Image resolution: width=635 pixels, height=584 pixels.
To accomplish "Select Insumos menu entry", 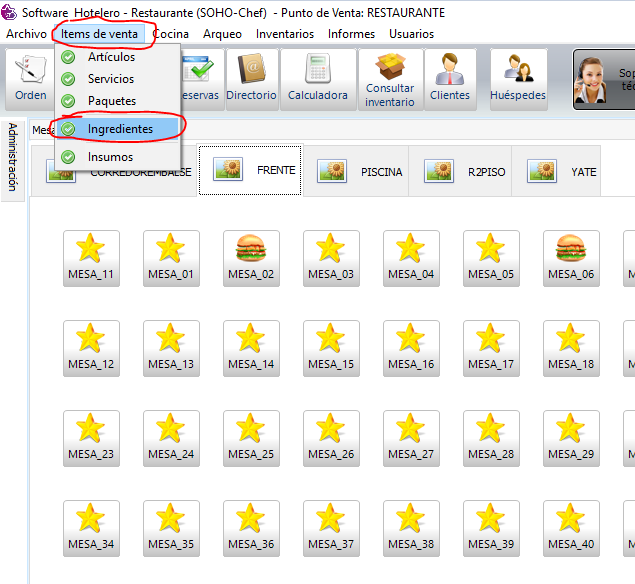I will 110,157.
